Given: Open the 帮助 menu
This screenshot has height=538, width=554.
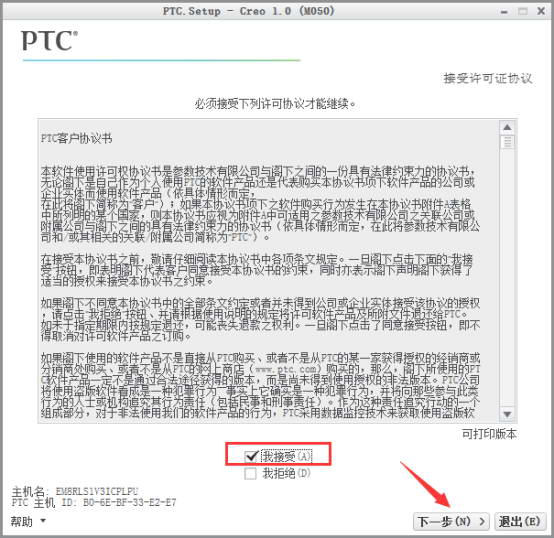Looking at the screenshot, I should [x=22, y=521].
